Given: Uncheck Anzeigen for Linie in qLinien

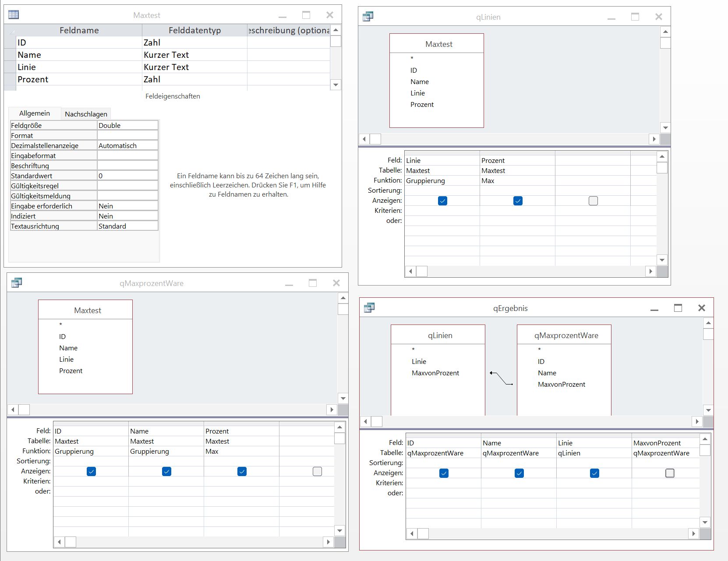Looking at the screenshot, I should click(x=442, y=201).
